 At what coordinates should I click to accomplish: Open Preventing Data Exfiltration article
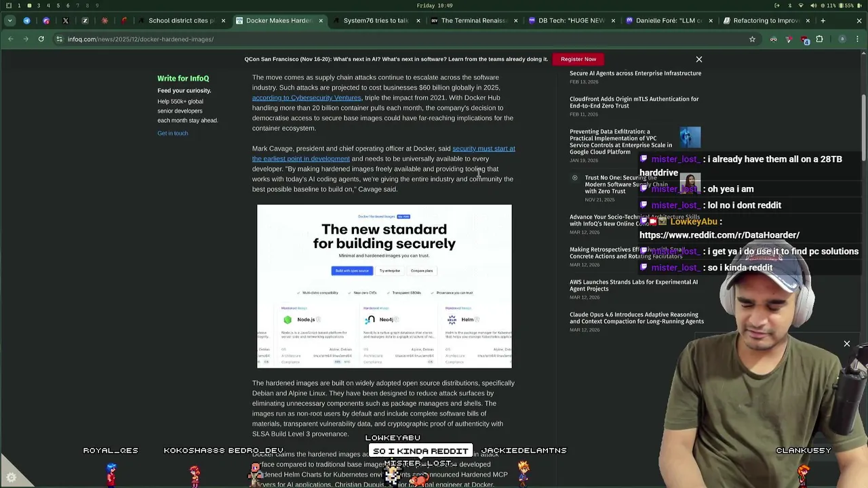point(620,142)
